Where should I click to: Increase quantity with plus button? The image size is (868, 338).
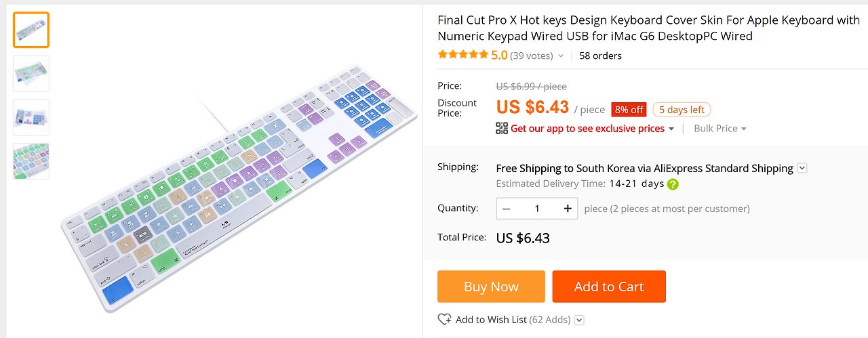[568, 209]
